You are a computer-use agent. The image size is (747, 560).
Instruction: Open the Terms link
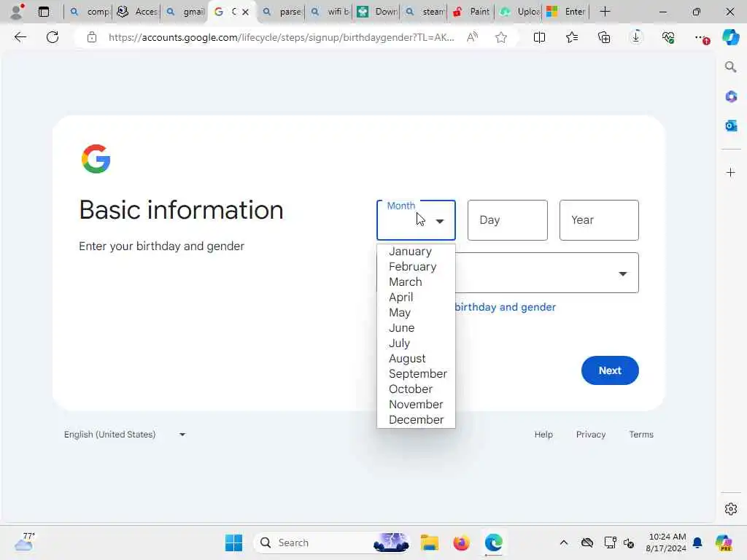point(641,435)
